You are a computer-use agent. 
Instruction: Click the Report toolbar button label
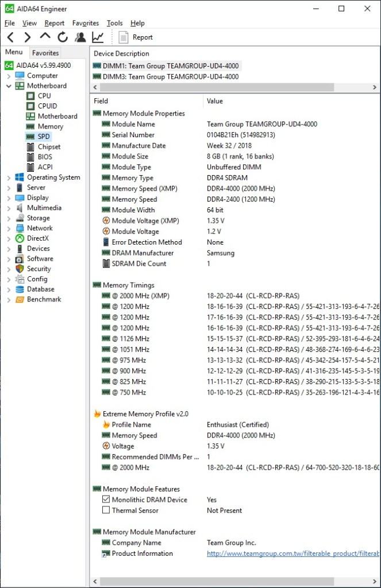[143, 37]
